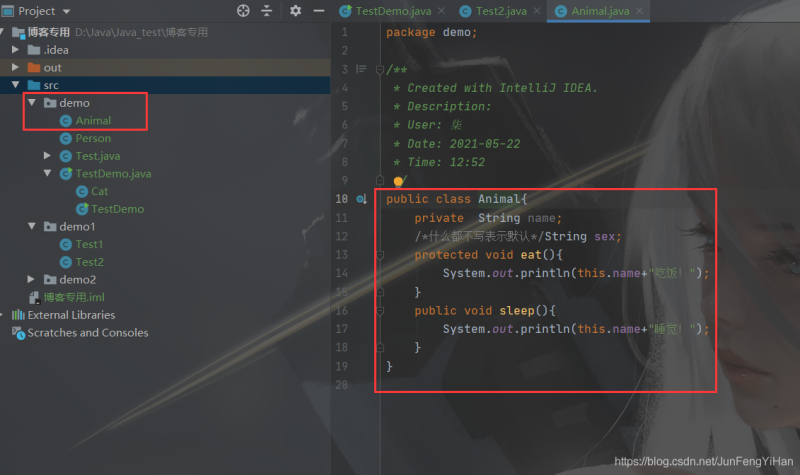Image resolution: width=800 pixels, height=475 pixels.
Task: Fold the sleep() method at line 16
Action: [x=379, y=311]
